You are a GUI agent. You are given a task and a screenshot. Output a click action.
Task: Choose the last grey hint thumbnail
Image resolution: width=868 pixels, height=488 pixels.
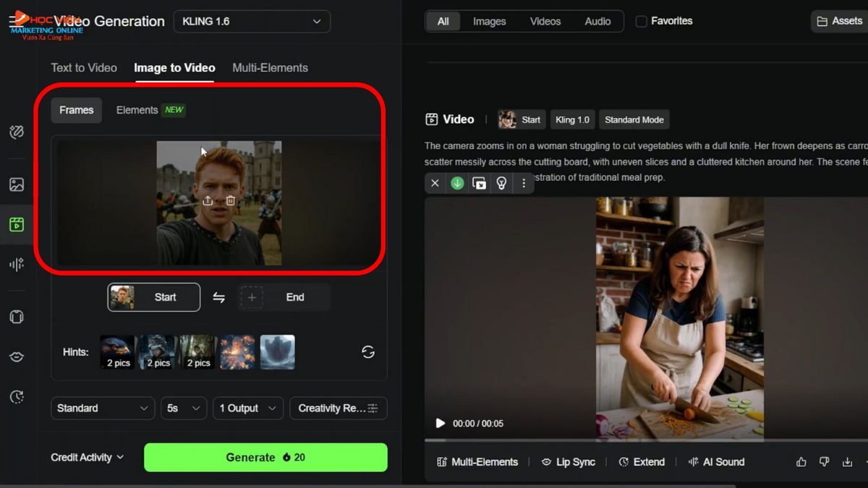pos(278,352)
